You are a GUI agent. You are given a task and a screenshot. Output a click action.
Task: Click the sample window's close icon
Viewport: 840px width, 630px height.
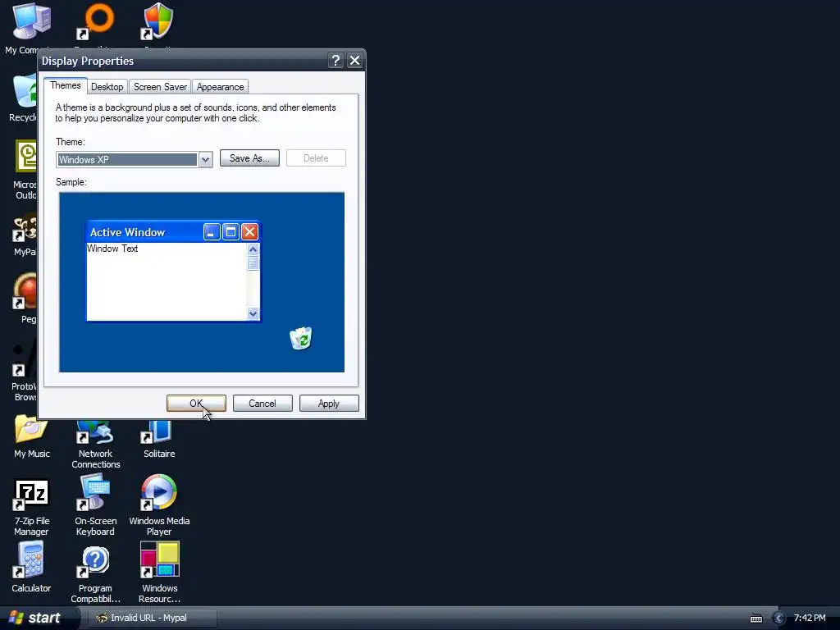pos(249,232)
